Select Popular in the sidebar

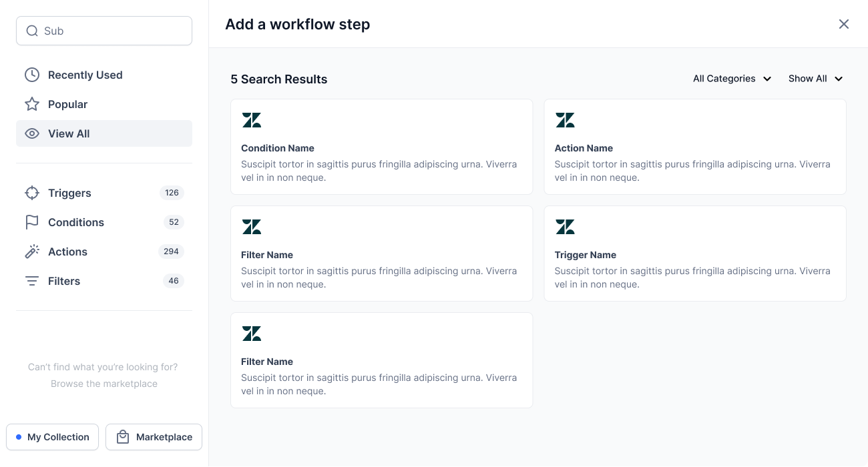(104, 104)
